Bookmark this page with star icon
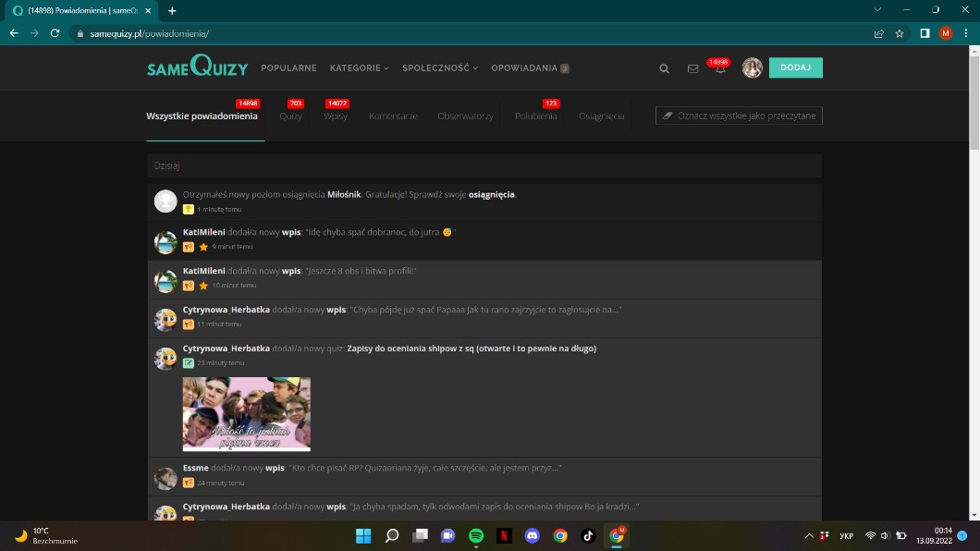This screenshot has height=551, width=980. click(900, 32)
